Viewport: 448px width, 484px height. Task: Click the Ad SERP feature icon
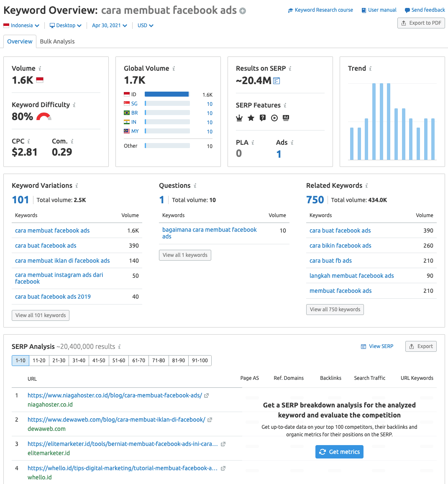[x=286, y=118]
